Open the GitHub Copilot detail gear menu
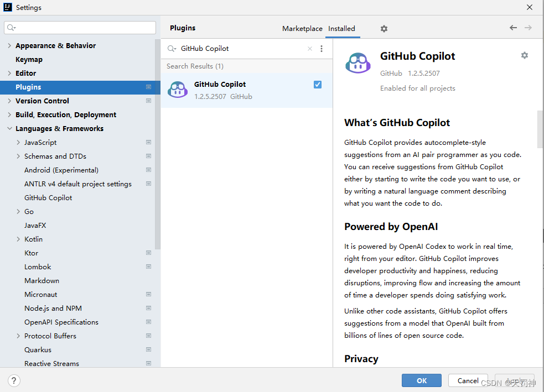The image size is (544, 392). click(525, 55)
